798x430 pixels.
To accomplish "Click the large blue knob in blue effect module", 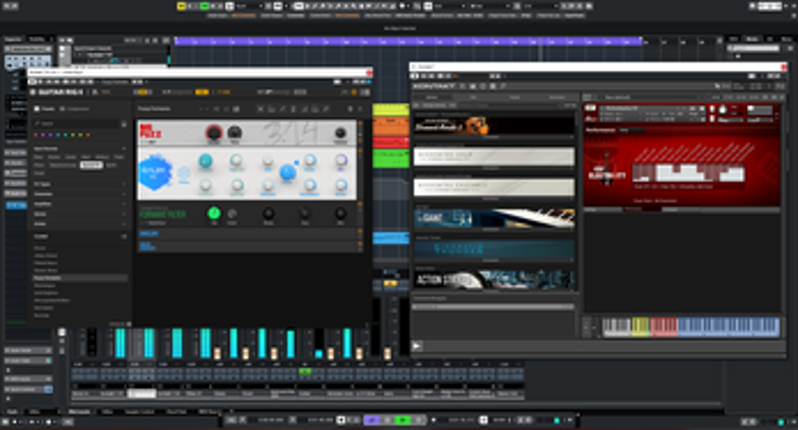I will click(x=287, y=172).
